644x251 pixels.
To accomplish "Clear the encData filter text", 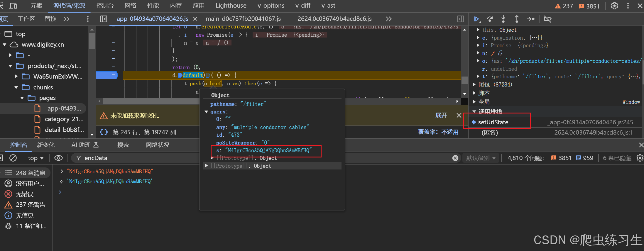I will [455, 158].
